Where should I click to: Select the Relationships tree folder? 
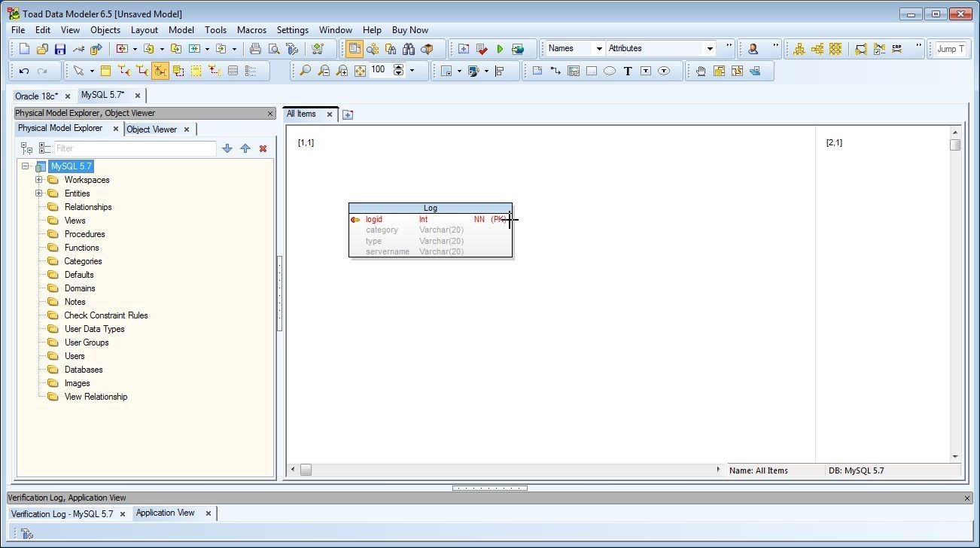click(88, 207)
